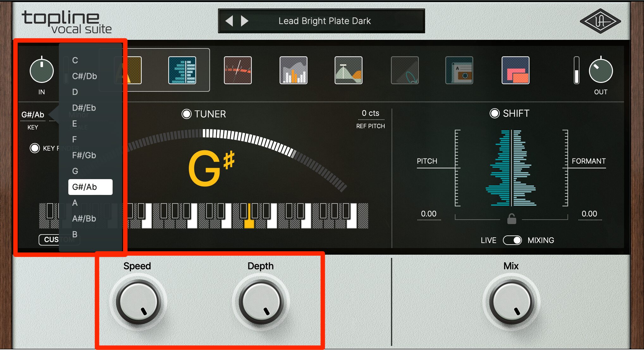Click the FORMANT slider scale
The width and height of the screenshot is (644, 350).
[x=565, y=168]
